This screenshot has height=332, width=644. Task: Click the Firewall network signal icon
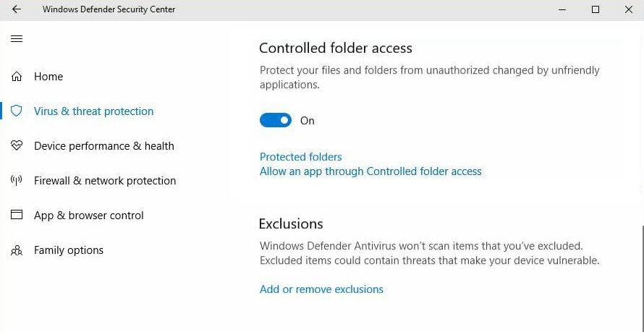[x=17, y=181]
